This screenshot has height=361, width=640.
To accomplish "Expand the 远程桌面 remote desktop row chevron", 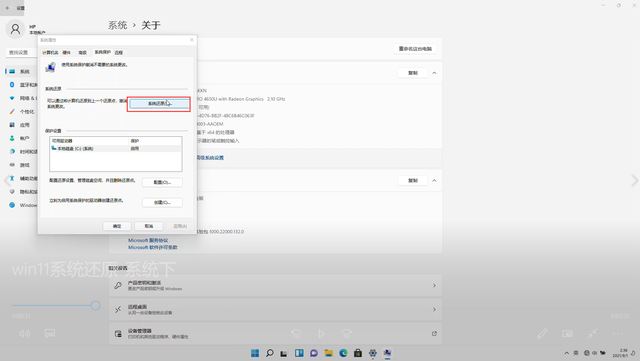I will point(434,310).
